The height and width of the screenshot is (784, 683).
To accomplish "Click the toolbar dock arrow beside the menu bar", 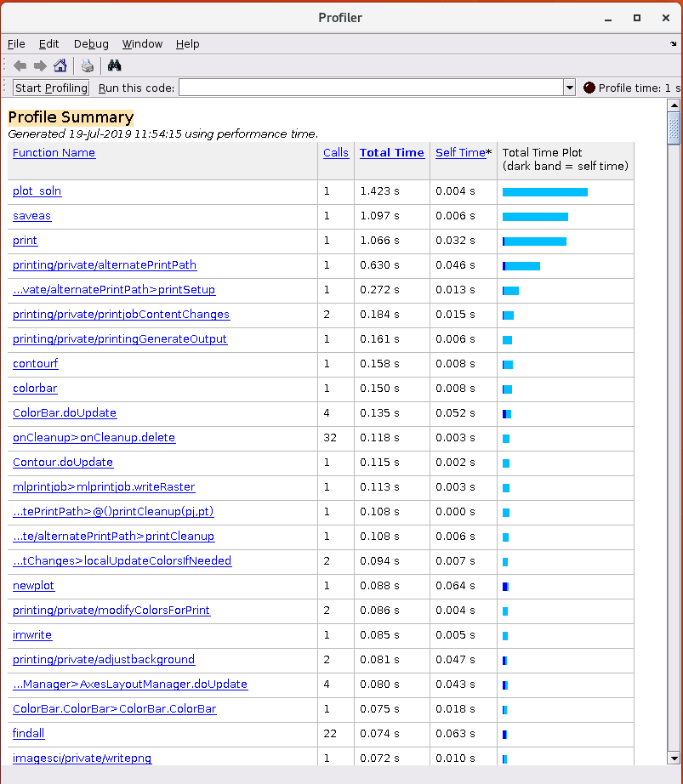I will [x=673, y=44].
